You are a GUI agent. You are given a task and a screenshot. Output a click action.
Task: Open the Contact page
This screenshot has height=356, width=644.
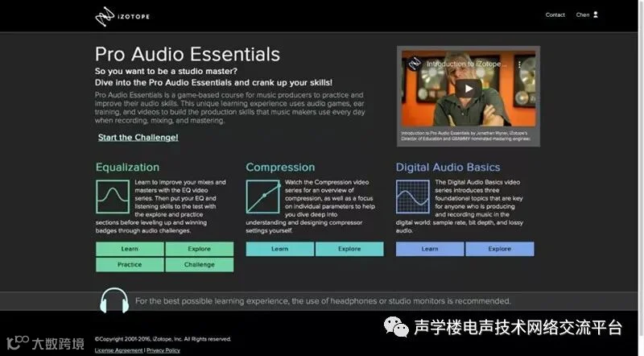tap(555, 14)
